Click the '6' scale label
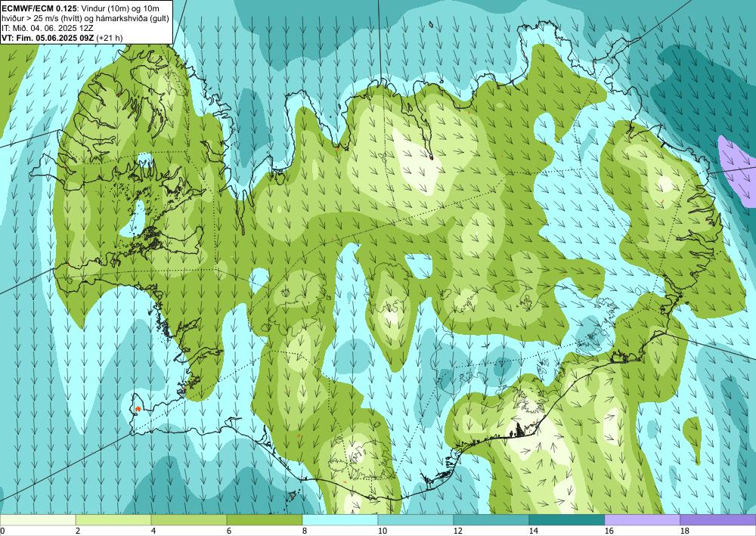This screenshot has width=756, height=536. tap(229, 531)
